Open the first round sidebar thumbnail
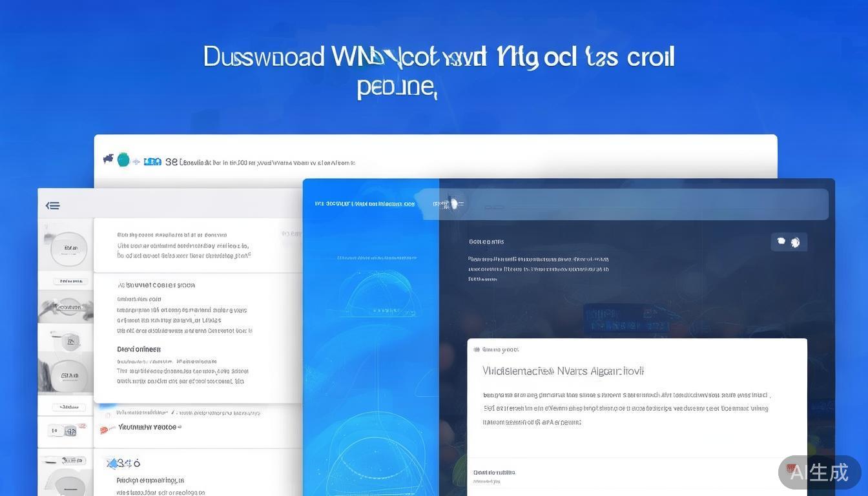 (x=65, y=246)
